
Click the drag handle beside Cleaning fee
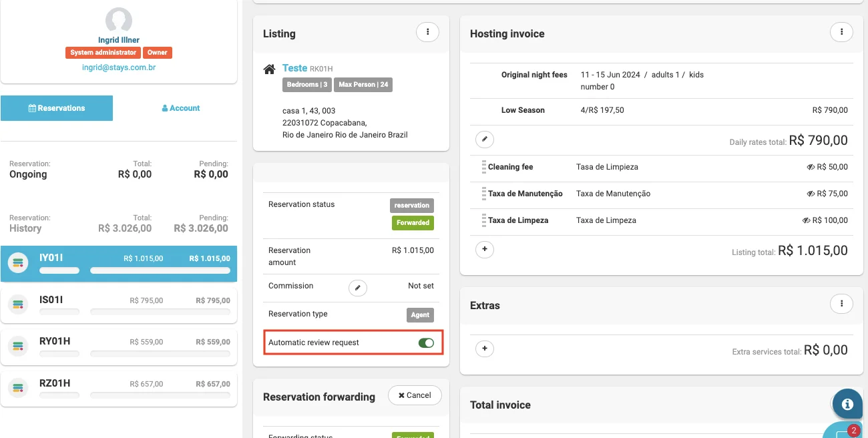pos(483,167)
